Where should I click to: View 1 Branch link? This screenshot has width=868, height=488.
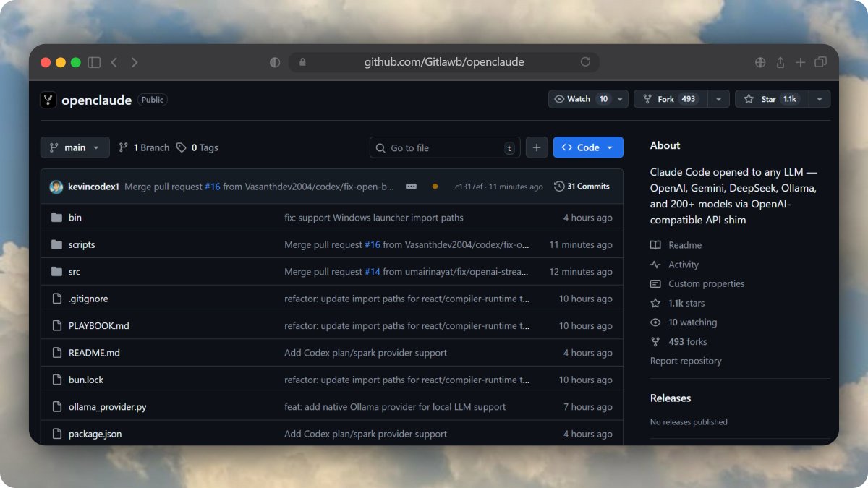pyautogui.click(x=144, y=147)
